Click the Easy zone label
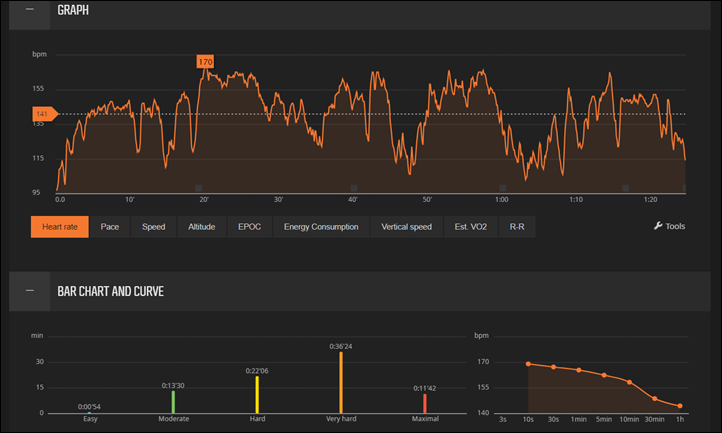Screen dimensions: 722x433 [x=90, y=419]
